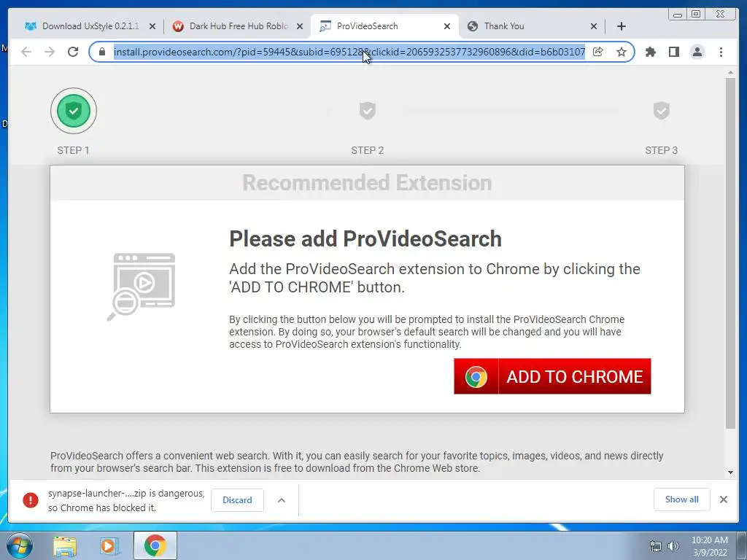Close the Dark Hub tab
This screenshot has height=560, width=747.
tap(300, 26)
